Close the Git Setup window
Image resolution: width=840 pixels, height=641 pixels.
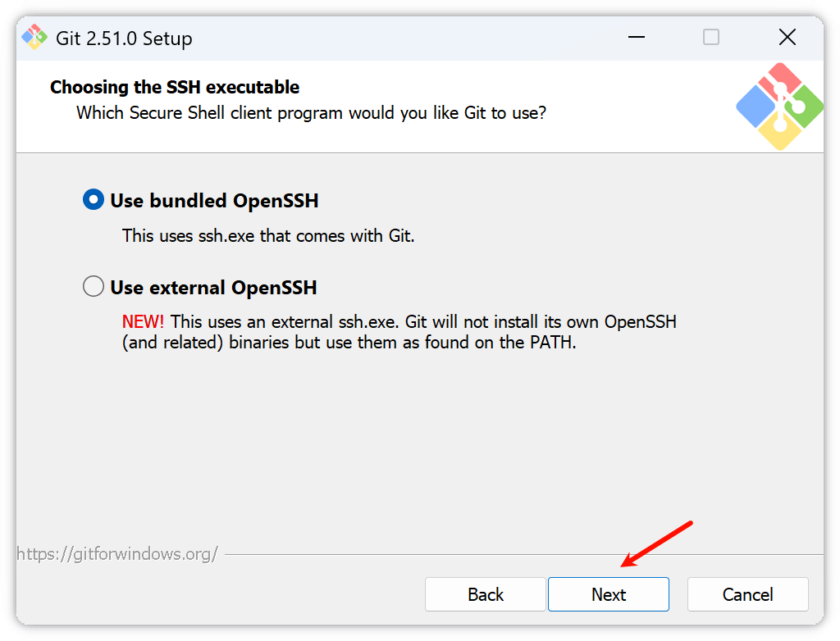pos(787,38)
